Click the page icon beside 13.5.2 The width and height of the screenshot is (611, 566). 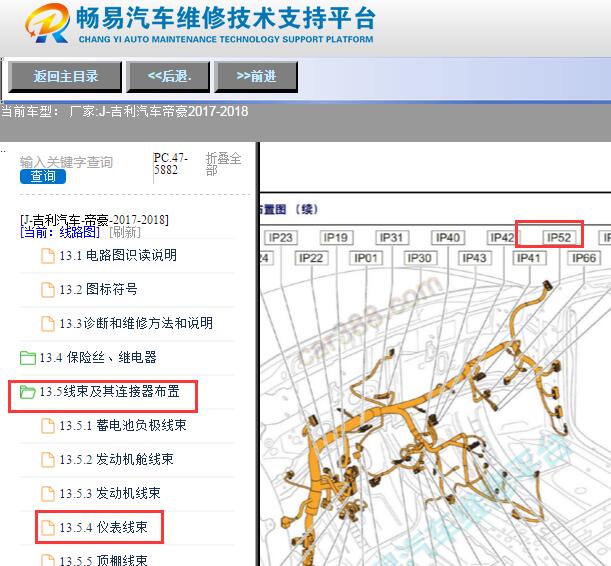tap(48, 460)
